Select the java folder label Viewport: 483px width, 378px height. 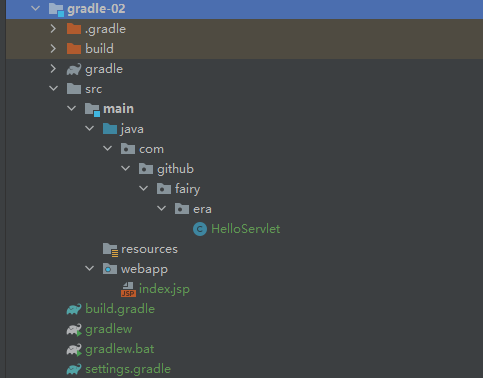tap(132, 129)
